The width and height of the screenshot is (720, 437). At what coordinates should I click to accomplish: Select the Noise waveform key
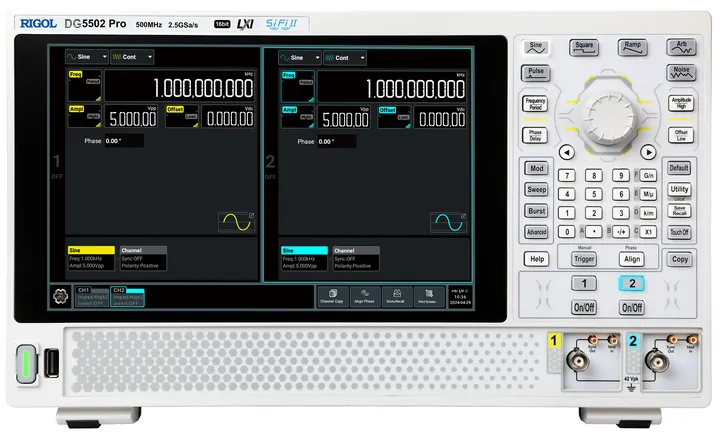point(681,73)
